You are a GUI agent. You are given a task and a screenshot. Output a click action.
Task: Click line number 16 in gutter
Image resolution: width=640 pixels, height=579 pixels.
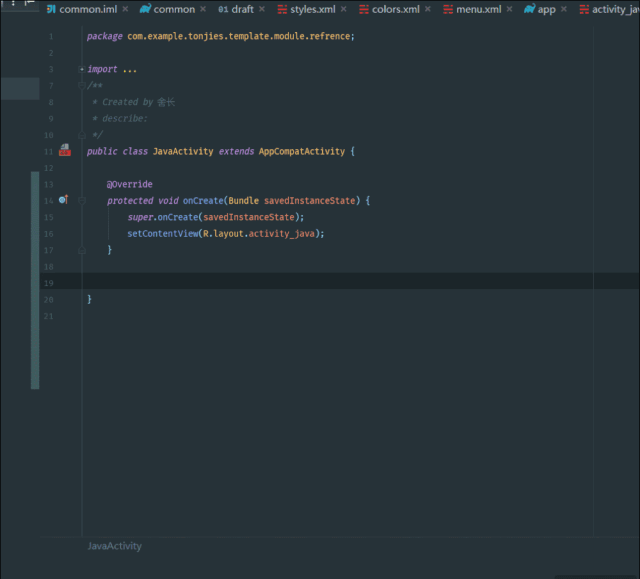point(49,234)
